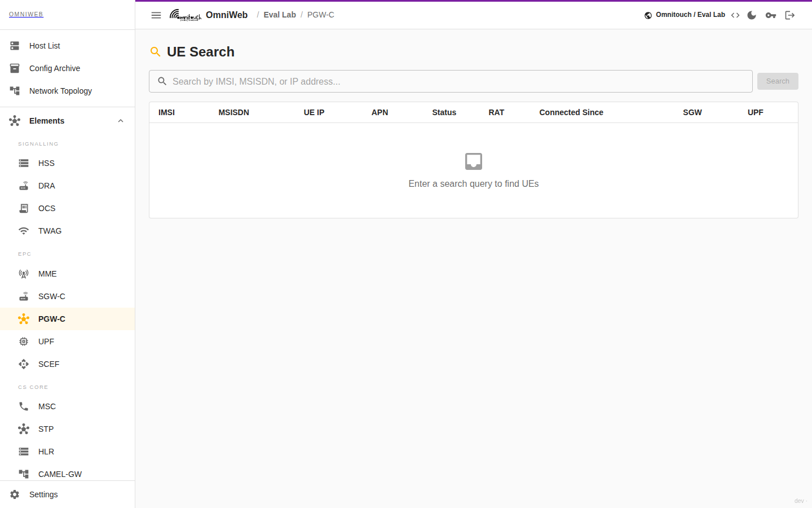This screenshot has height=508, width=812.
Task: Open Network Topology in sidebar
Action: tap(68, 91)
